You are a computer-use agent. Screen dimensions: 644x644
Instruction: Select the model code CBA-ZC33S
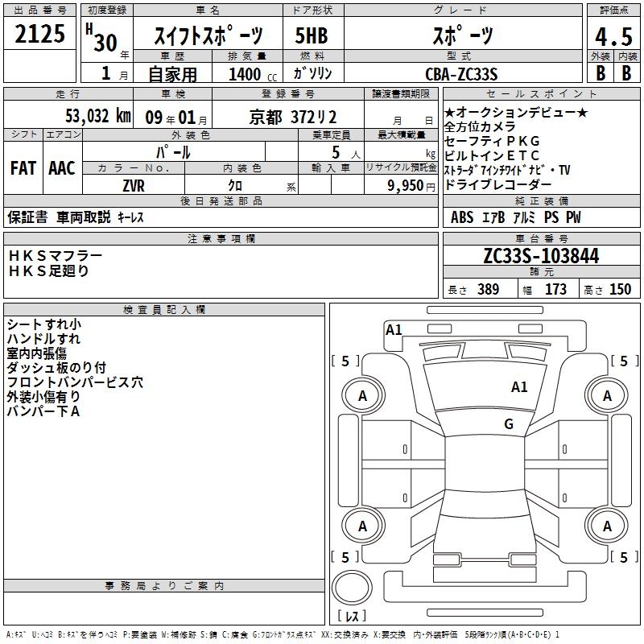point(461,74)
